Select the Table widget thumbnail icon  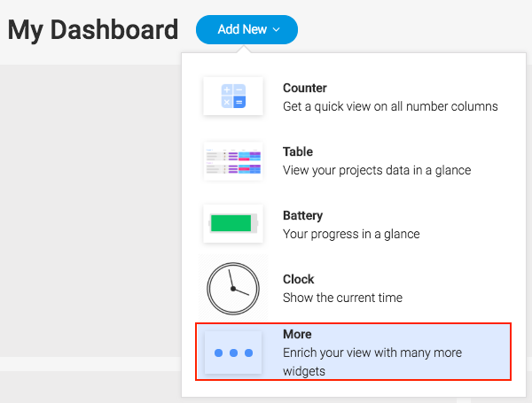(233, 161)
